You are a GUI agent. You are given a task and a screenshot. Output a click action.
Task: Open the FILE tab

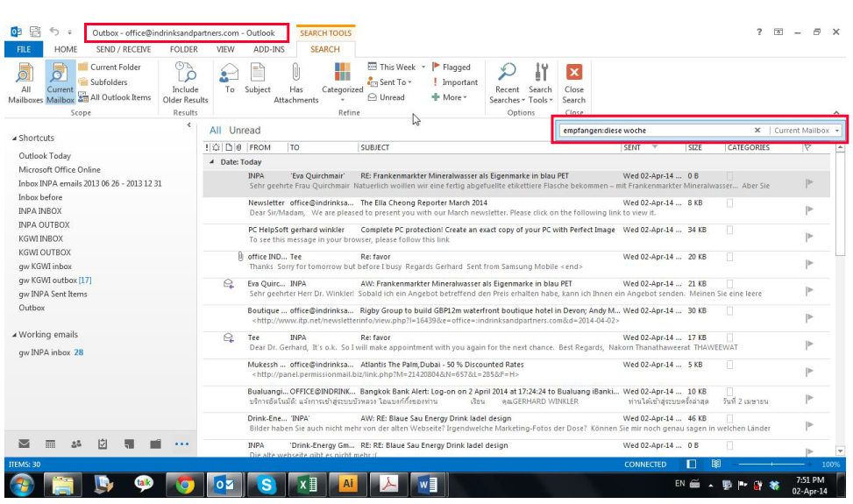click(24, 49)
